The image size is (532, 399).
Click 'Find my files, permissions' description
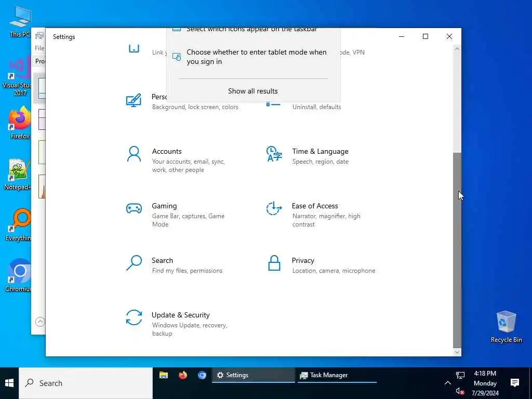187,270
